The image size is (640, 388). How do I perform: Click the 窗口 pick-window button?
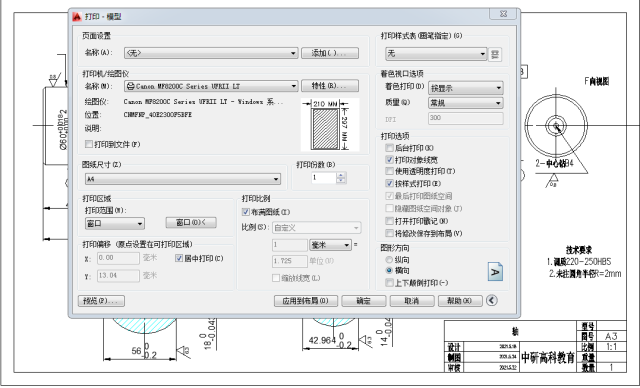(x=191, y=223)
